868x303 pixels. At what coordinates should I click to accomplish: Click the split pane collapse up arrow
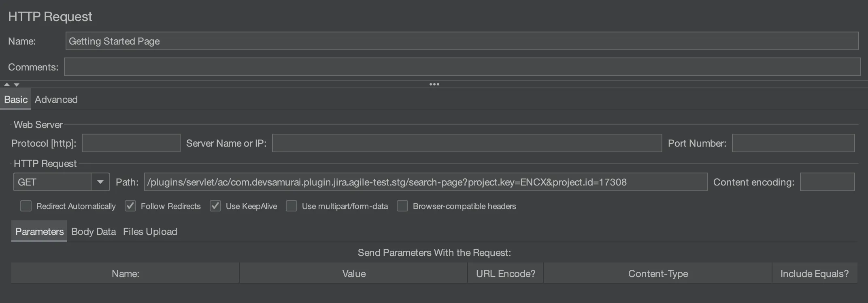(x=7, y=85)
